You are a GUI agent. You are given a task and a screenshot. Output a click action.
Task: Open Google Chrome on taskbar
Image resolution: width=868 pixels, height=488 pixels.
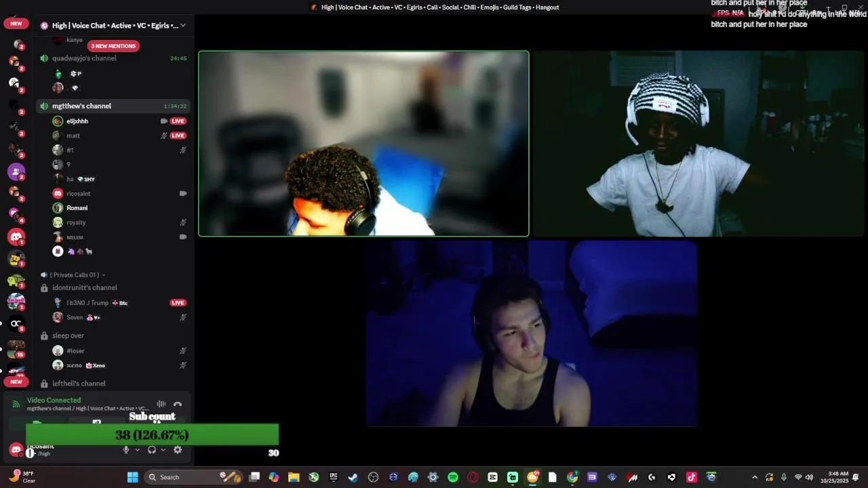pos(572,477)
